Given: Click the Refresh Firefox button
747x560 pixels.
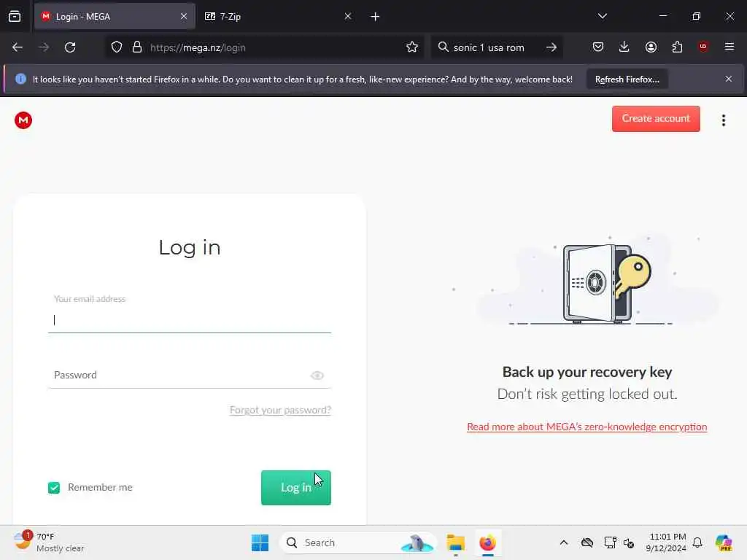Looking at the screenshot, I should (627, 79).
